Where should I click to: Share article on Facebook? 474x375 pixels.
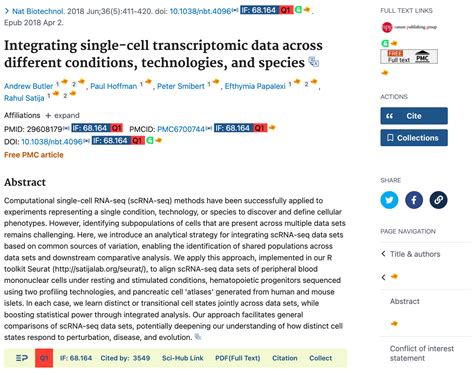414,200
